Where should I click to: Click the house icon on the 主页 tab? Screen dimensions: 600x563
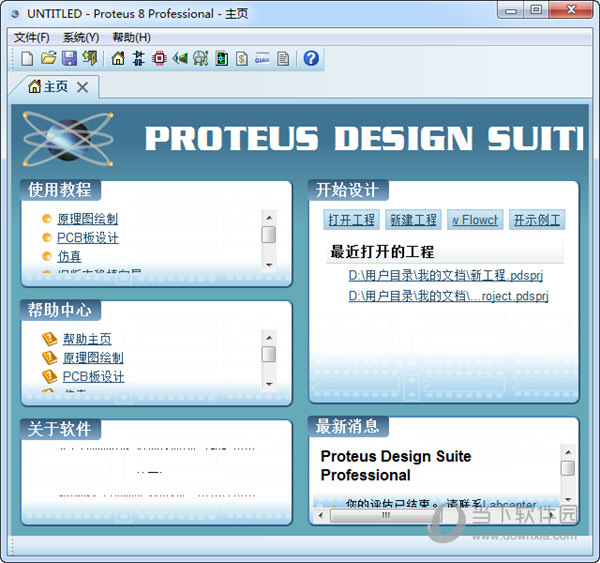click(x=34, y=86)
